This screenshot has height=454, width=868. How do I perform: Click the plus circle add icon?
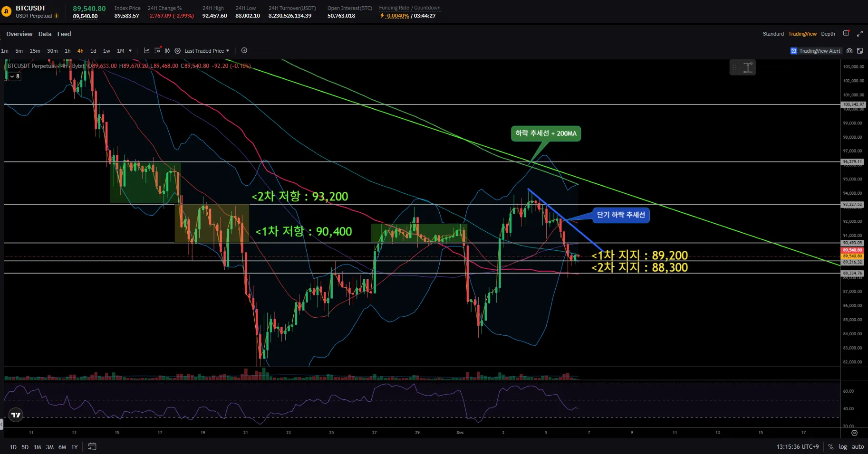244,51
